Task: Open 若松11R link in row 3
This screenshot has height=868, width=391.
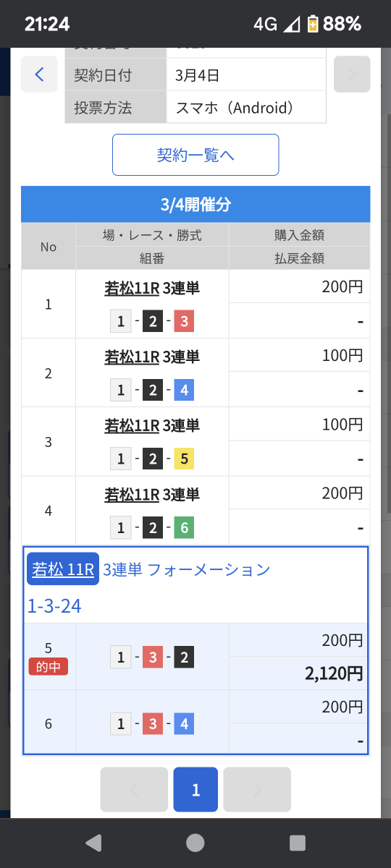Action: point(132,425)
